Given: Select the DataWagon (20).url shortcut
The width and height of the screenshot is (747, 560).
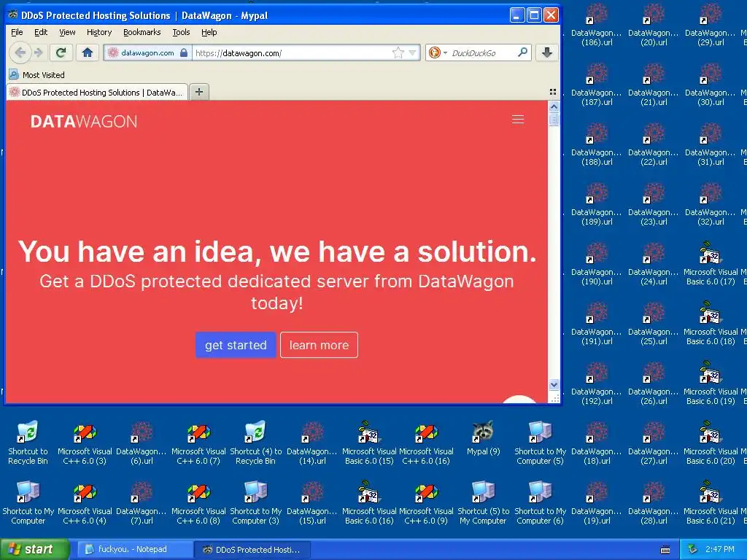Looking at the screenshot, I should (x=654, y=24).
